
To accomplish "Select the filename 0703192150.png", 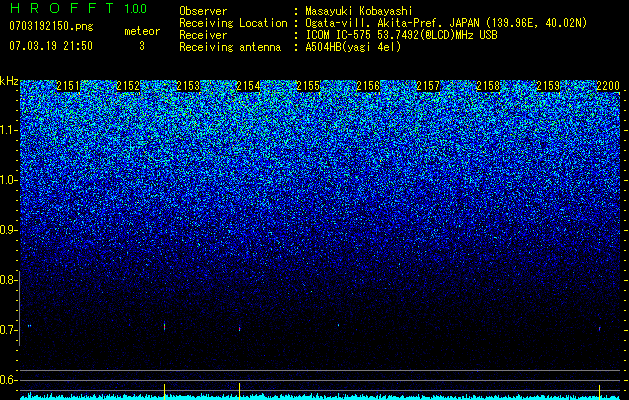I will coord(51,26).
